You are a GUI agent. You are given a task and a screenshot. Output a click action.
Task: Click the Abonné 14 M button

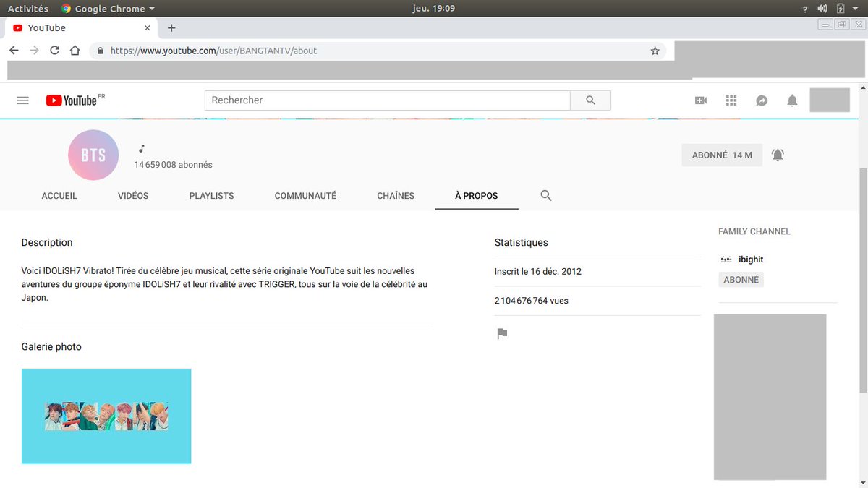tap(722, 155)
